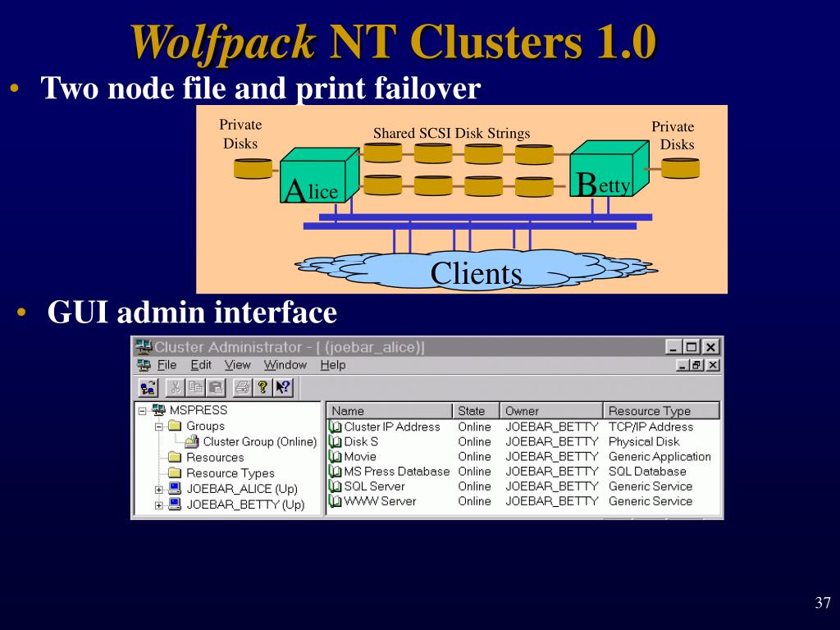Click the Betty server box in diagram
Image resolution: width=840 pixels, height=630 pixels.
click(x=609, y=169)
